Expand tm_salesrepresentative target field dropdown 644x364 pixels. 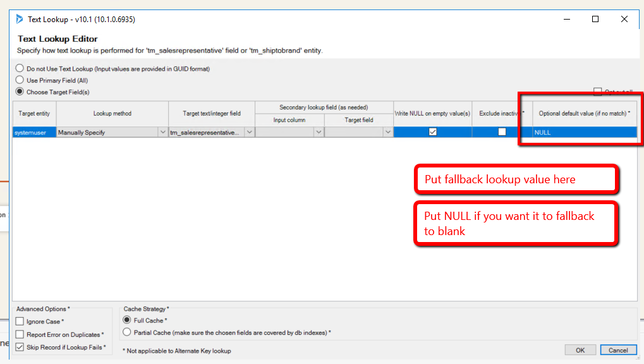pyautogui.click(x=249, y=132)
